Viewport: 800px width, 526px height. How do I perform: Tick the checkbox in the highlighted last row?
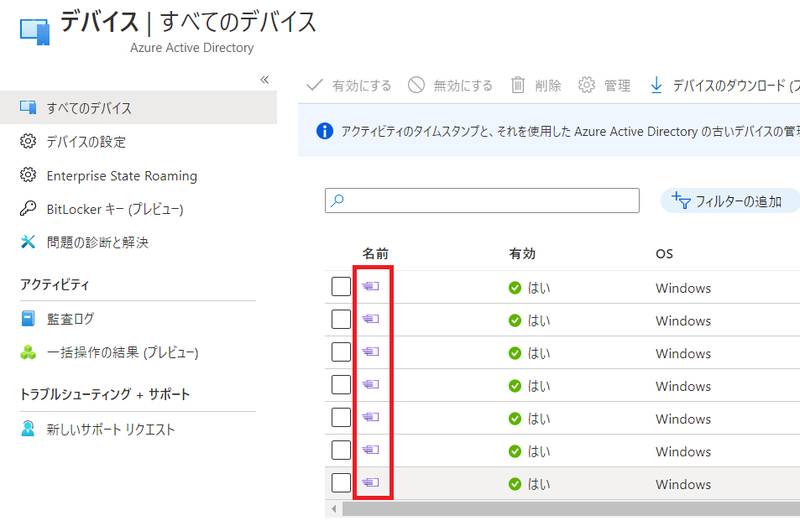pos(341,483)
